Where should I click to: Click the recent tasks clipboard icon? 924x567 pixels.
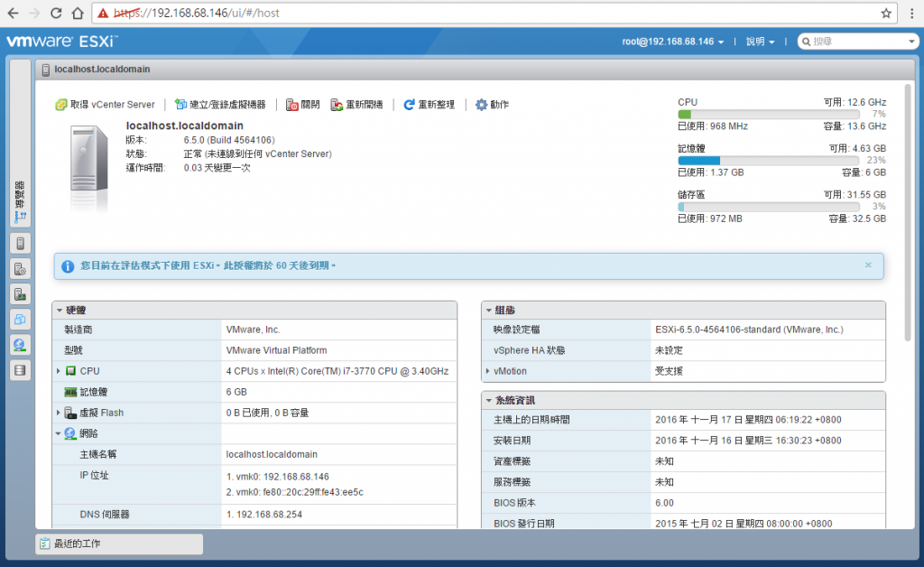[45, 544]
